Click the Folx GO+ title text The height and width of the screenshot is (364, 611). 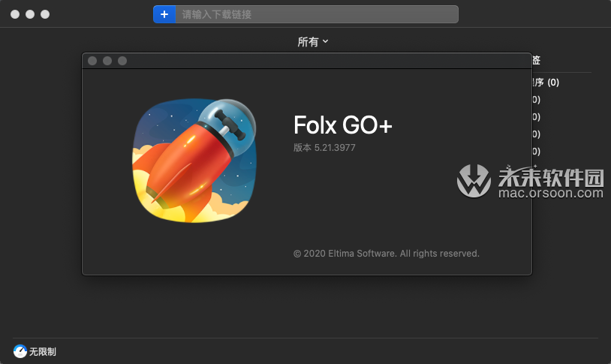point(342,125)
